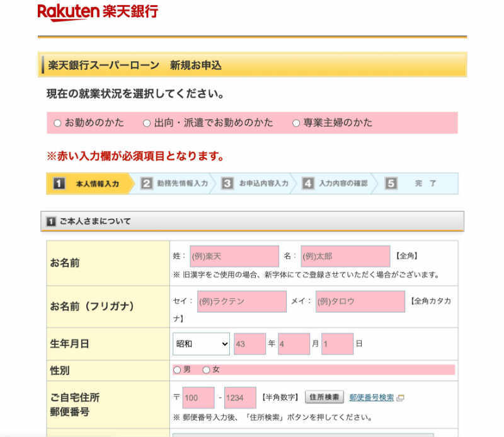Image resolution: width=504 pixels, height=437 pixels.
Task: Click step 5 完了 tab
Action: tap(418, 184)
